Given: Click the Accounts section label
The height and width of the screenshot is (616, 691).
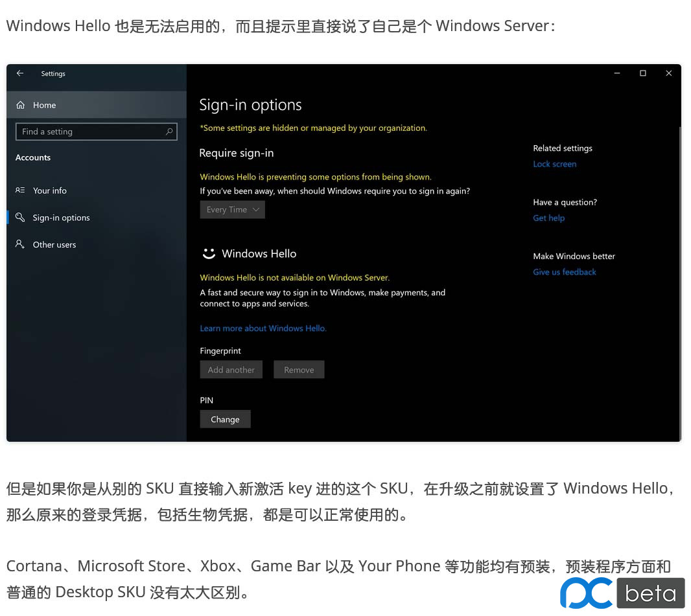Looking at the screenshot, I should [x=33, y=157].
